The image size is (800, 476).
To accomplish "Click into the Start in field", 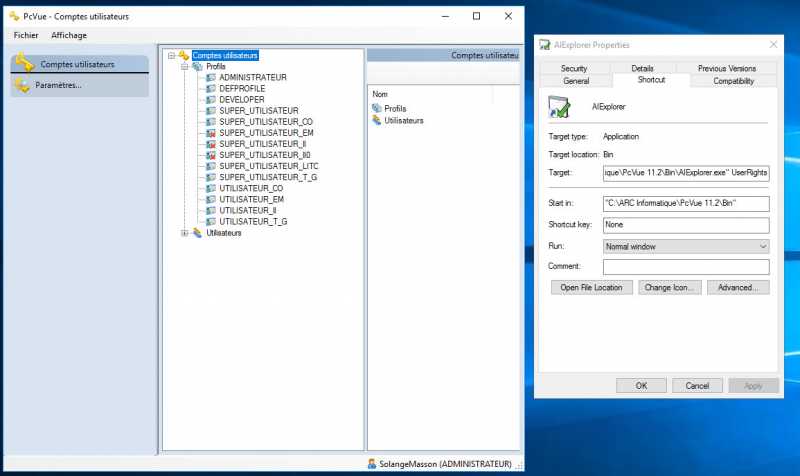I will [686, 204].
